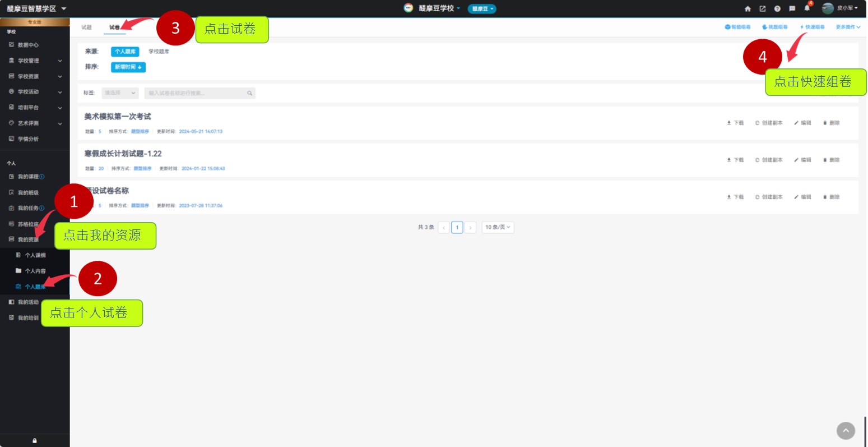Toggle the 新增时间 sort order button
The image size is (868, 447).
(x=128, y=67)
